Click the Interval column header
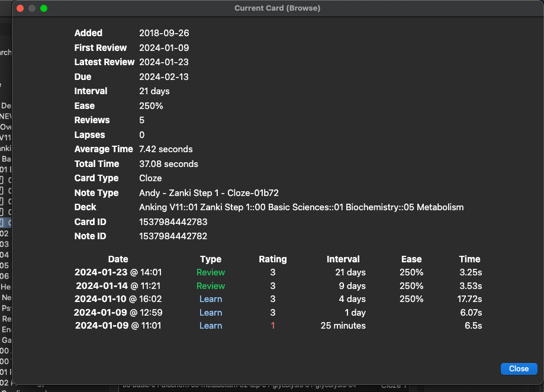Viewport: 544px width, 392px height. click(343, 259)
